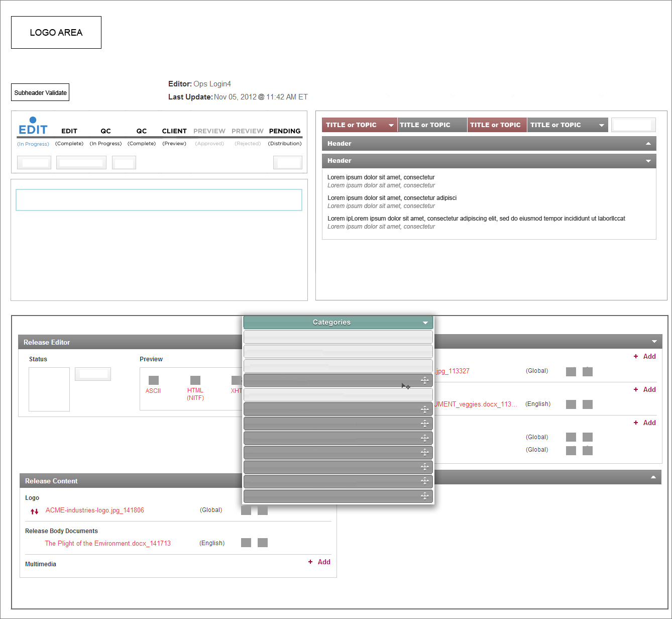Collapse the first Header section using the up arrow
672x619 pixels.
[x=648, y=144]
